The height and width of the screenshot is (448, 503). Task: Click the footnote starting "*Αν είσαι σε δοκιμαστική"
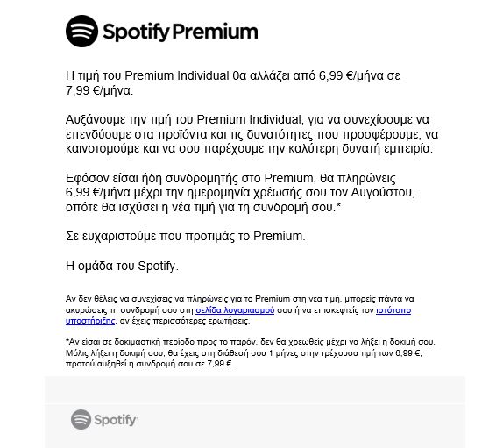[x=251, y=352]
